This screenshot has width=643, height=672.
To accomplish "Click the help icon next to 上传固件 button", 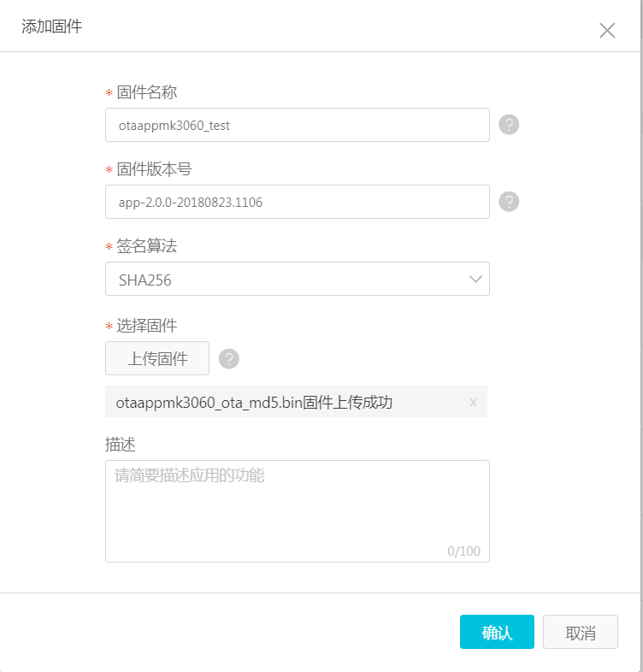I will click(x=229, y=358).
